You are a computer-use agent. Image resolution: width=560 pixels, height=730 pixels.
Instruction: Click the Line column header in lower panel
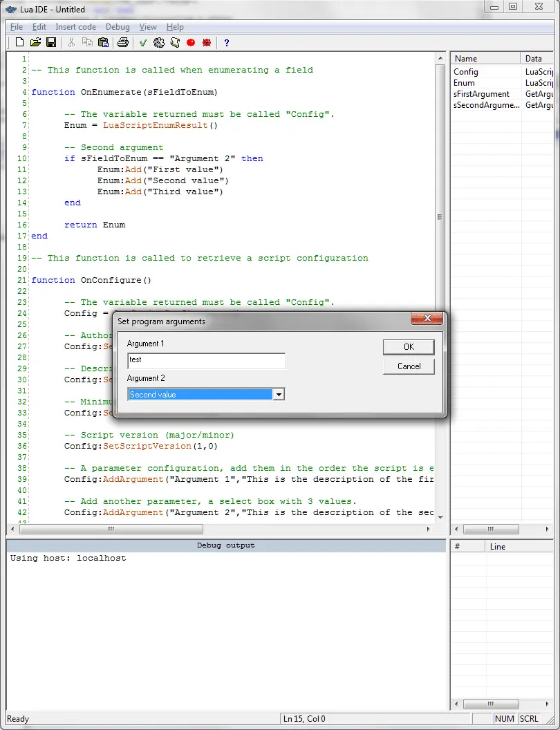[519, 547]
